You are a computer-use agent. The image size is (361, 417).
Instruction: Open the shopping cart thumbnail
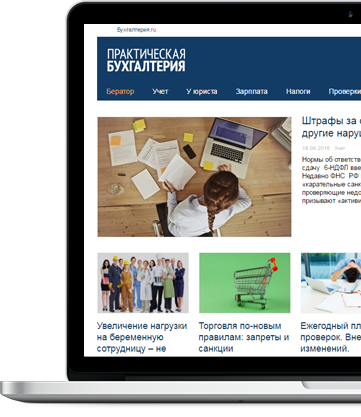(245, 283)
